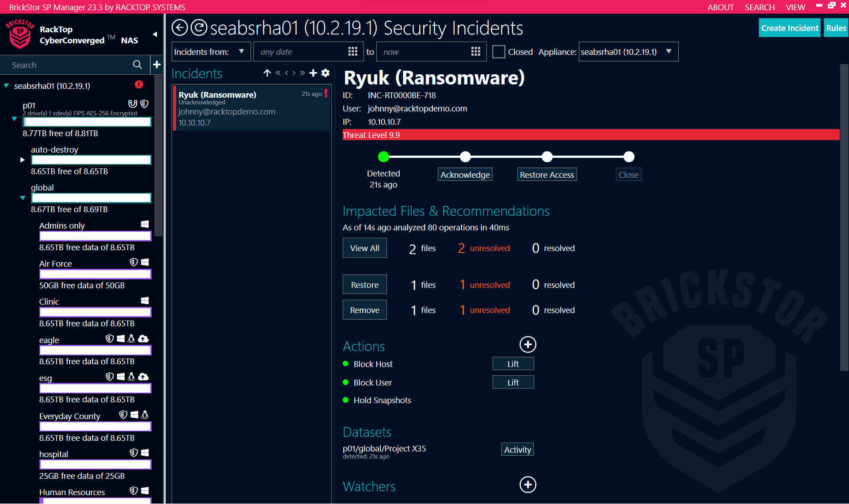Click the Air Force capacity bar

[x=96, y=274]
